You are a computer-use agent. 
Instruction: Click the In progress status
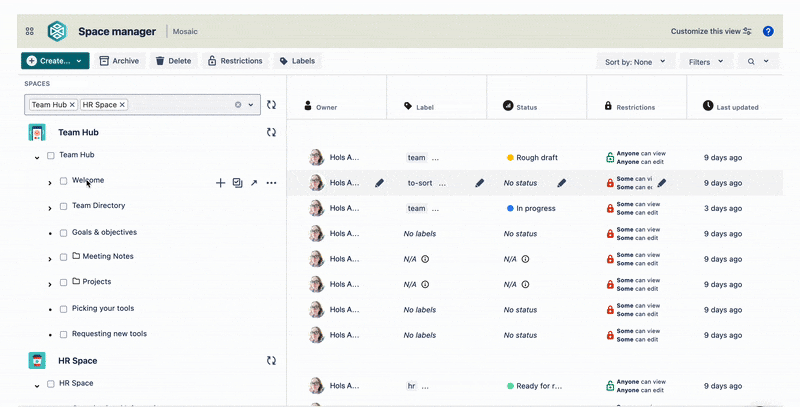point(531,208)
